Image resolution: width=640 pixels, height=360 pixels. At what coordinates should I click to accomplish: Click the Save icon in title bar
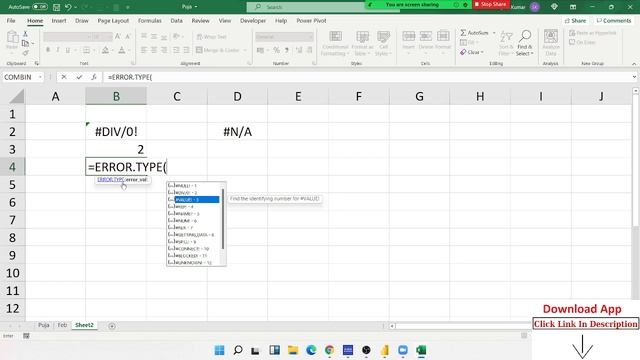(x=56, y=7)
